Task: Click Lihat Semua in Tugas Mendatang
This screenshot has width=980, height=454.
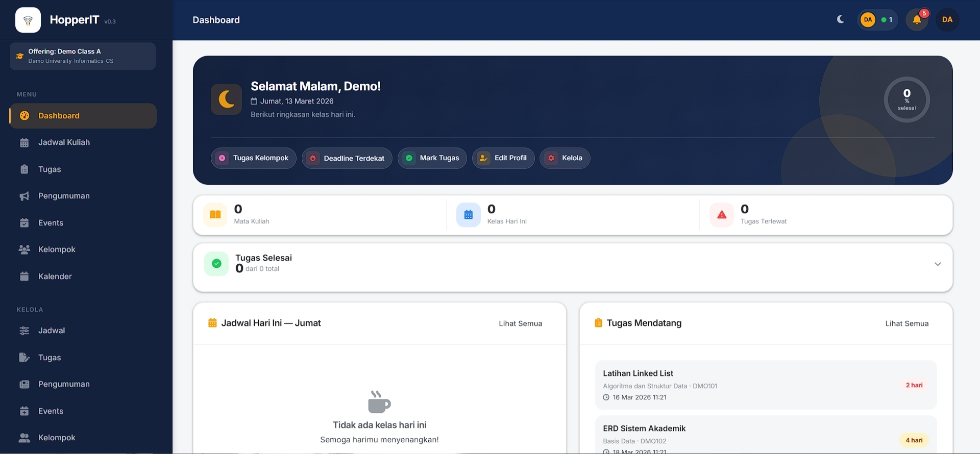Action: point(906,323)
